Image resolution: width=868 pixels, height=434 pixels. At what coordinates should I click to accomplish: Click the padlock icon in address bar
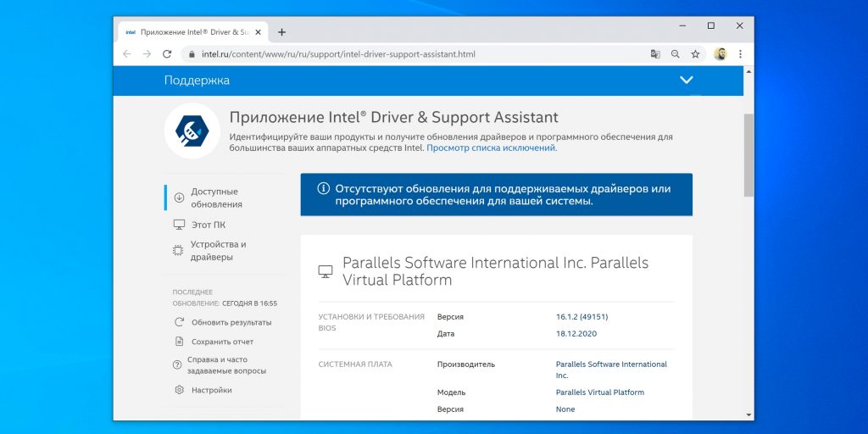tap(192, 54)
